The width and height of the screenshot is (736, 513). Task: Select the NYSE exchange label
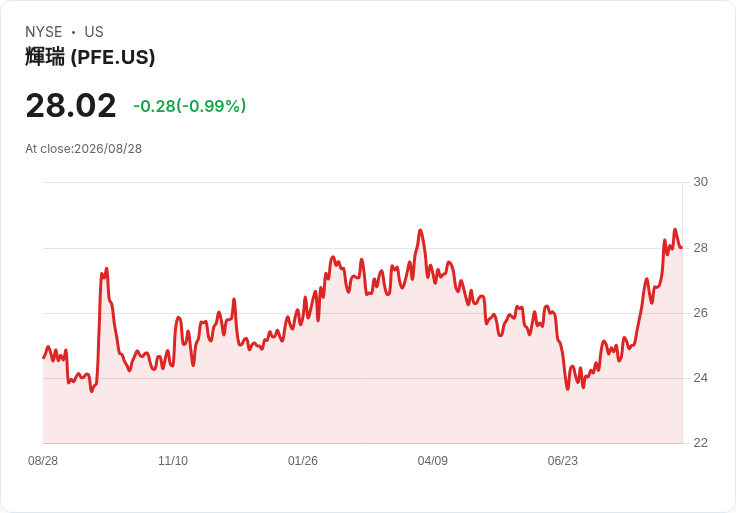pyautogui.click(x=44, y=32)
